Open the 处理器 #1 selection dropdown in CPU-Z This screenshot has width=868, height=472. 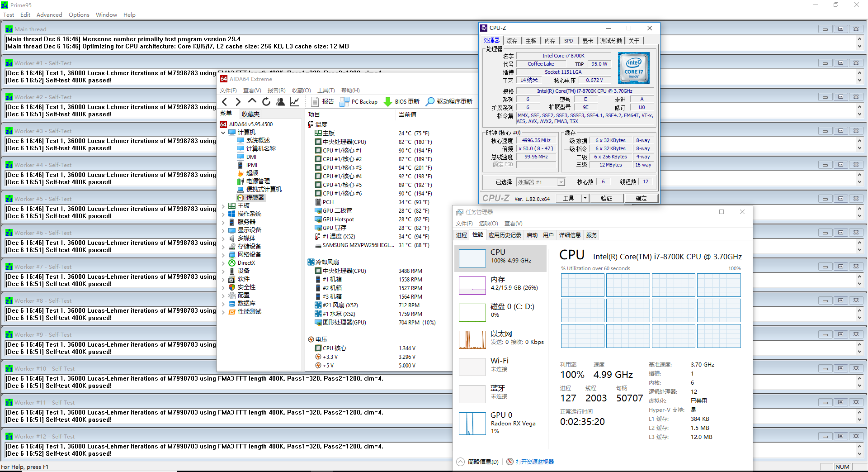point(561,181)
